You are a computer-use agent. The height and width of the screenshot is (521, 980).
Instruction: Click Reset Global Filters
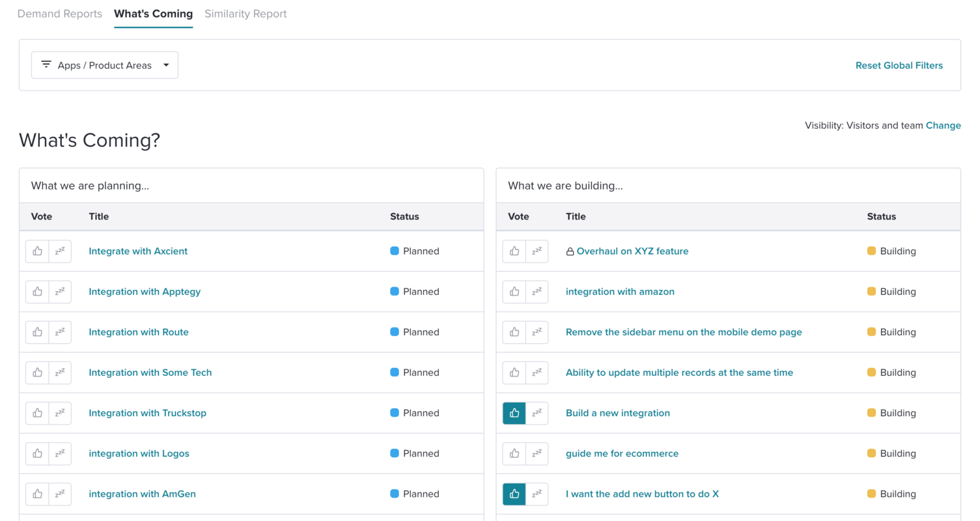(899, 65)
